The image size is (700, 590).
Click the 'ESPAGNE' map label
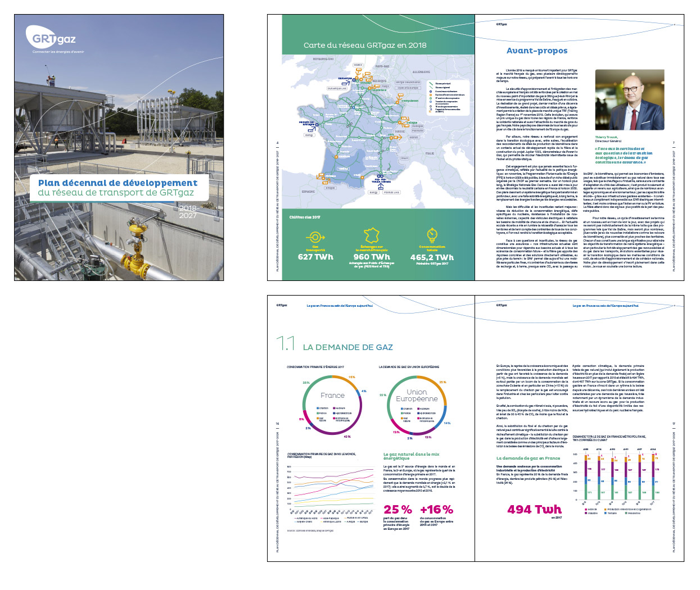[x=308, y=192]
